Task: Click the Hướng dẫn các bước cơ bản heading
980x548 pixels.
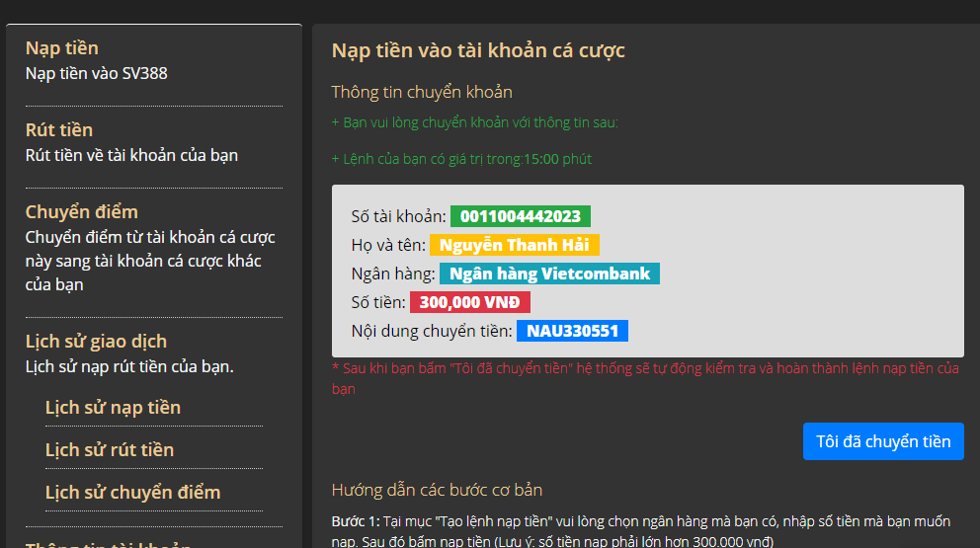Action: 437,491
